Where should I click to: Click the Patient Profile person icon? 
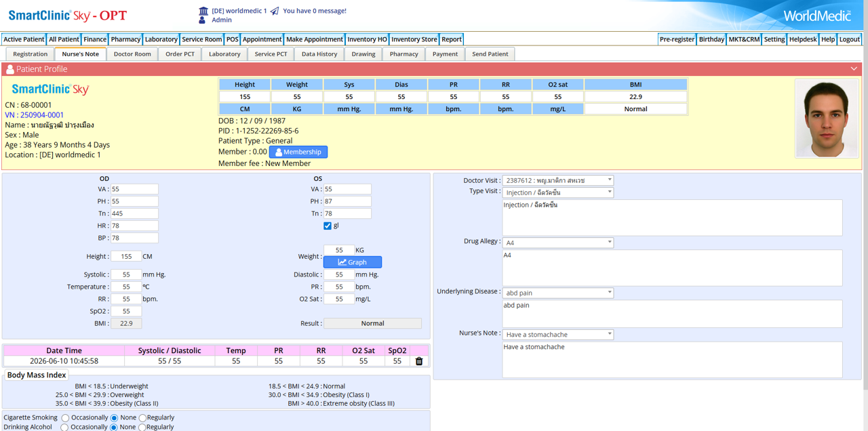click(10, 69)
